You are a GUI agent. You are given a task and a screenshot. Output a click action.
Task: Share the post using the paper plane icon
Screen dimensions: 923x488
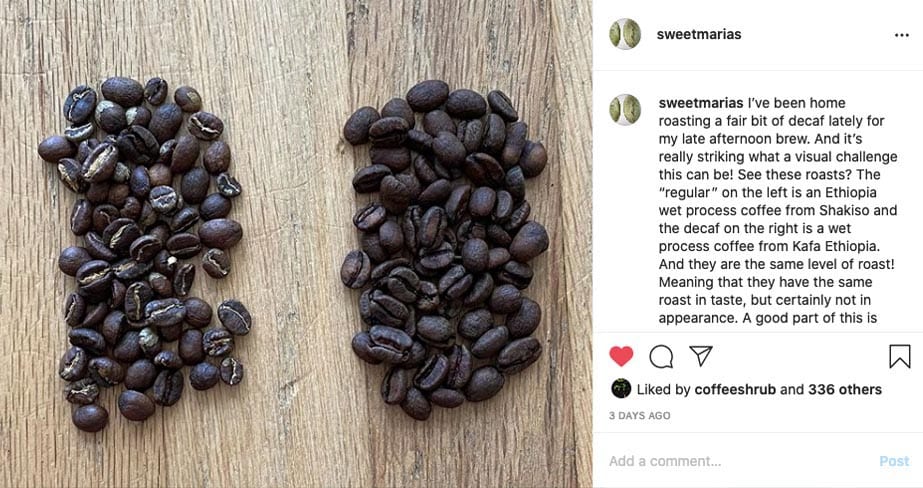click(x=700, y=356)
